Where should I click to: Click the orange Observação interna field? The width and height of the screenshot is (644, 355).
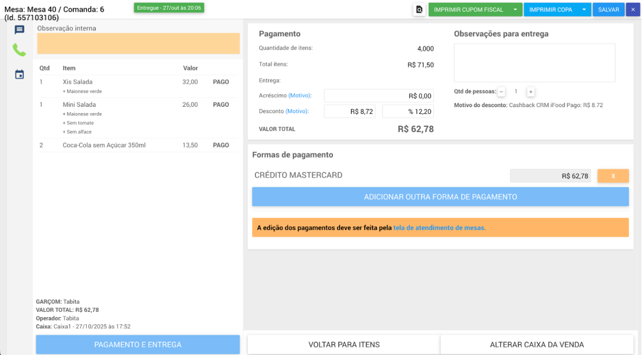pos(138,44)
